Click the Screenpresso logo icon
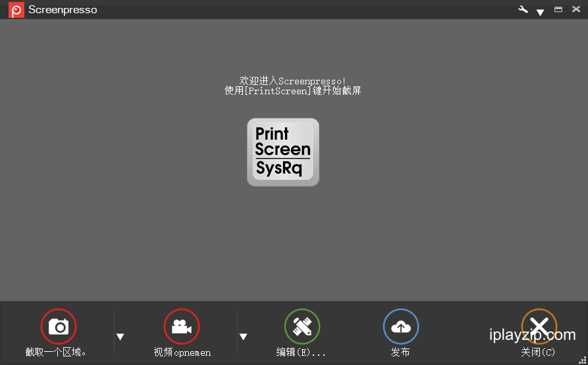 tap(16, 10)
